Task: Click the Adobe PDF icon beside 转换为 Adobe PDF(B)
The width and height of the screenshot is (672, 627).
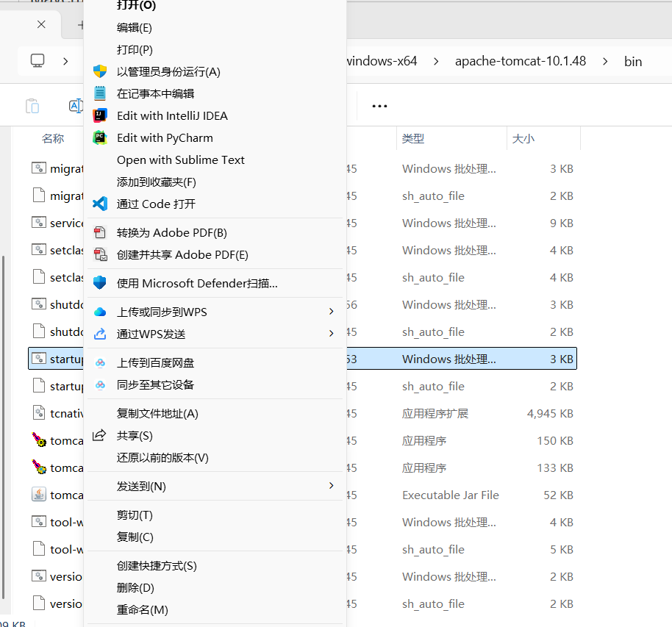Action: [x=100, y=232]
